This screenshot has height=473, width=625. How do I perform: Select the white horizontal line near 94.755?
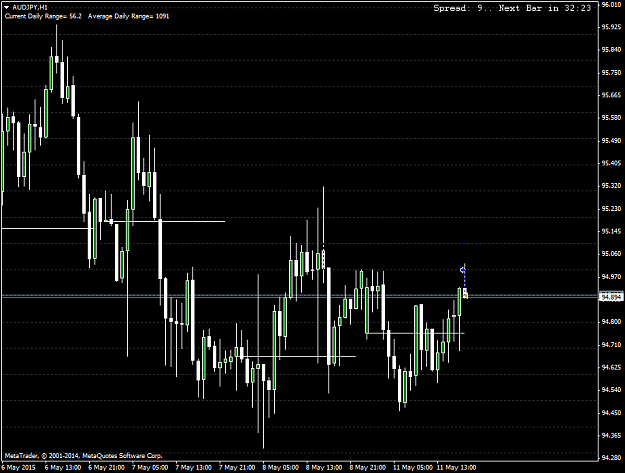coord(416,333)
